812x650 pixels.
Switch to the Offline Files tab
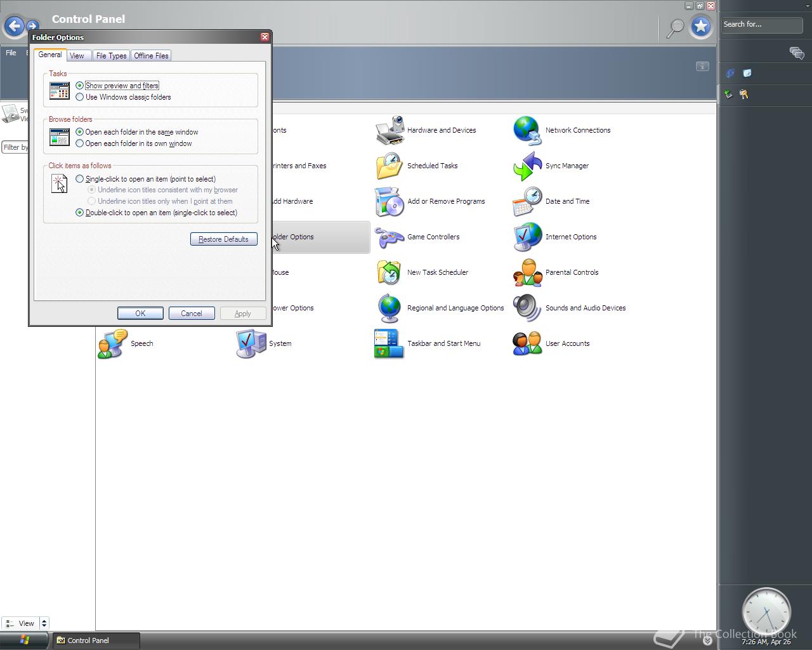point(151,56)
